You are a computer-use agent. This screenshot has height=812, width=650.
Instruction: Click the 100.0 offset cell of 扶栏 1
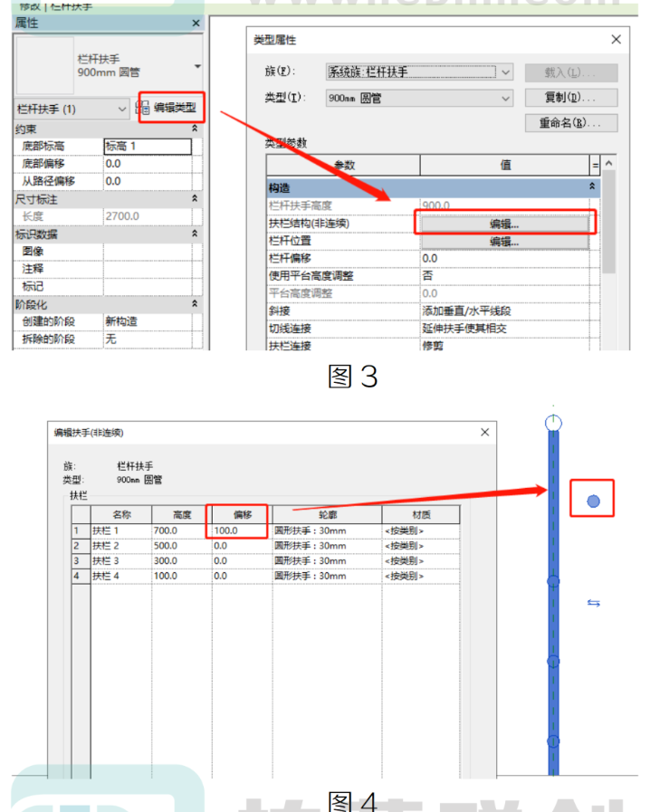pyautogui.click(x=242, y=530)
